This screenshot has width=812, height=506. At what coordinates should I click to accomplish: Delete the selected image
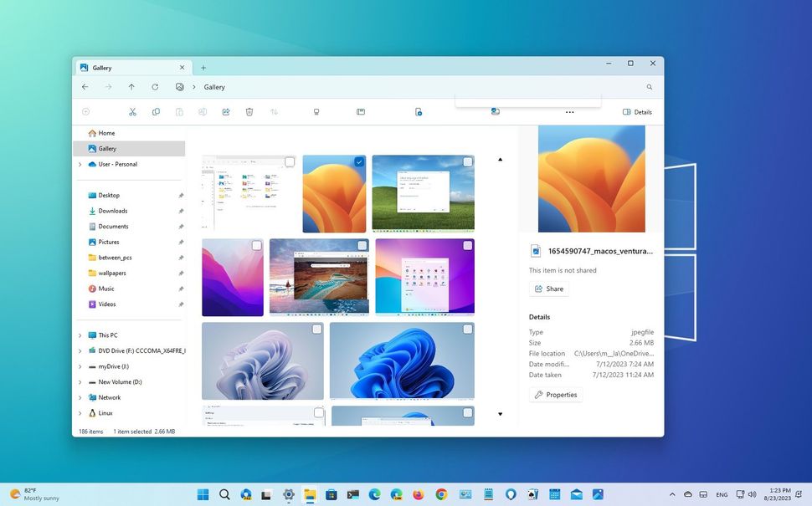tap(249, 111)
